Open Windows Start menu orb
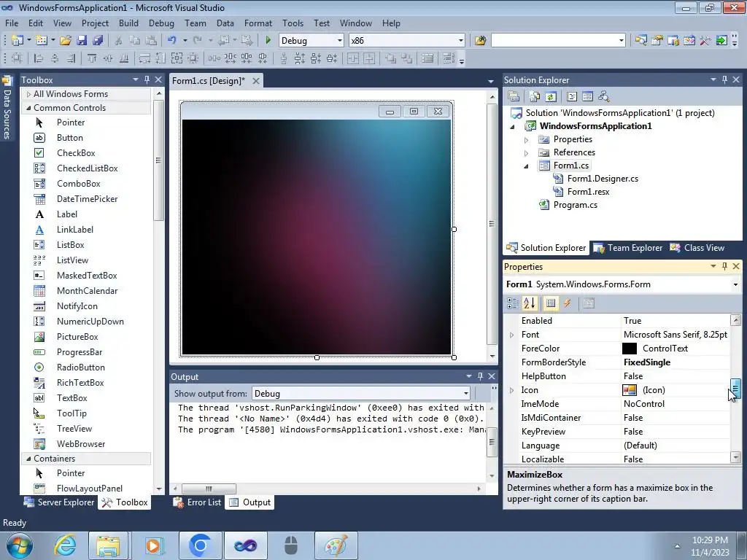 click(19, 545)
